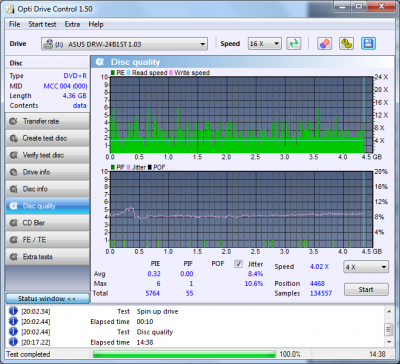Click the status log scrollbar thumb
Screen dimensions: 400x364
[389, 330]
